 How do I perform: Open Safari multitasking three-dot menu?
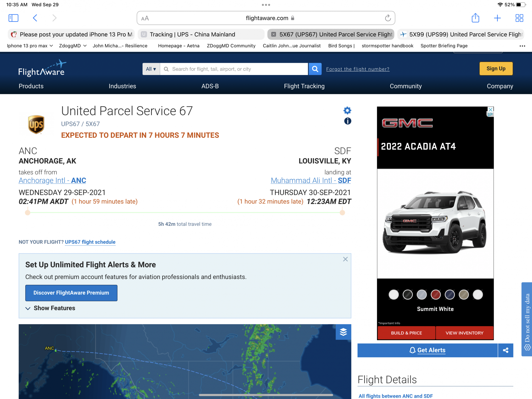[266, 5]
